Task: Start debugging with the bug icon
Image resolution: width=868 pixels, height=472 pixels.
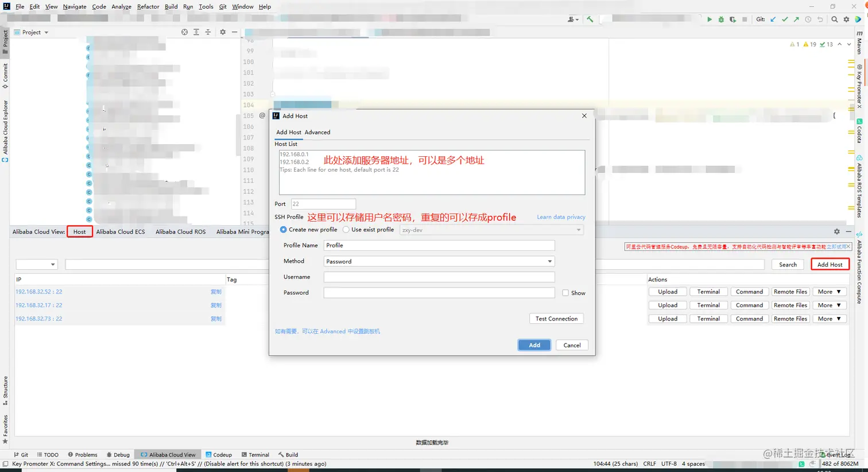Action: pos(721,20)
